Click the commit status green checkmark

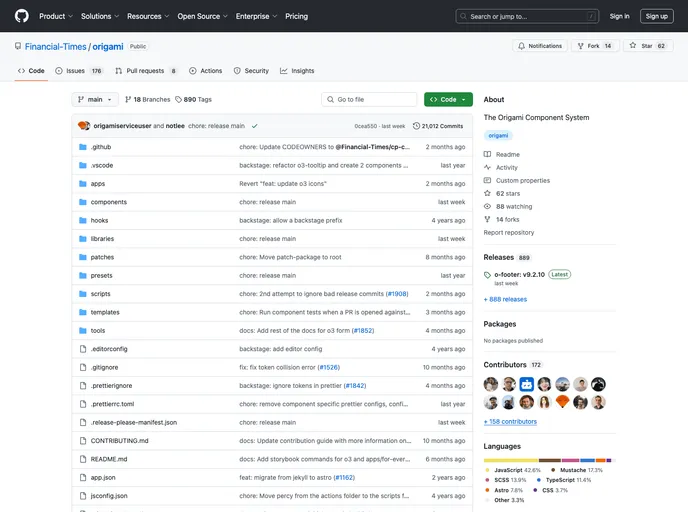point(254,126)
